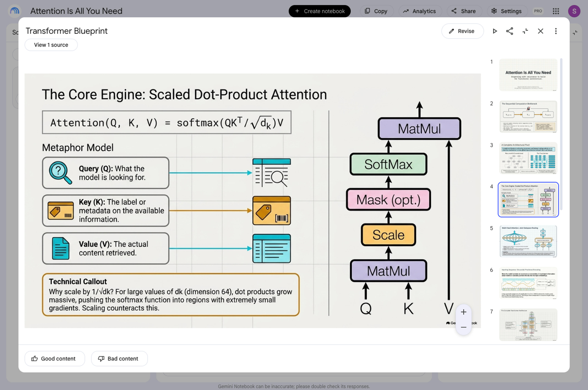Click the notebook title Attention Is All You Need
The height and width of the screenshot is (390, 588).
[76, 11]
